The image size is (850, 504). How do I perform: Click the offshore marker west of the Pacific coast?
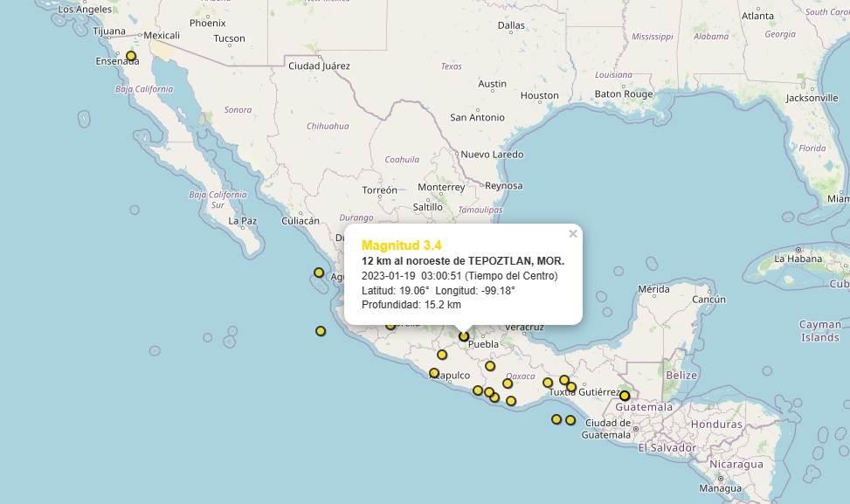pos(321,331)
